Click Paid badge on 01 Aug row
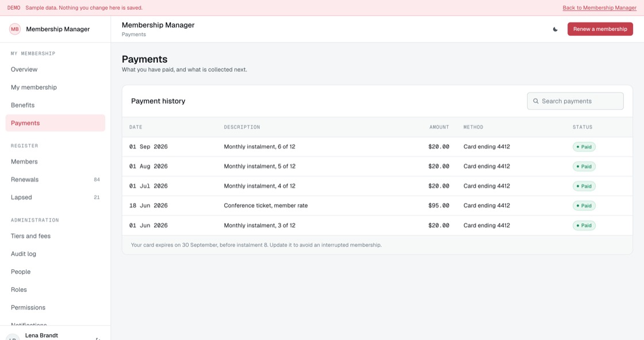This screenshot has height=340, width=644. (x=584, y=166)
